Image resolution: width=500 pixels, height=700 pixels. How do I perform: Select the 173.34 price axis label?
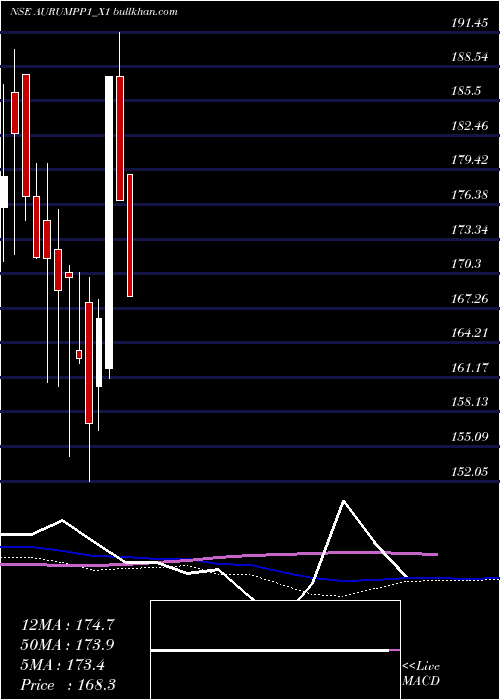click(470, 229)
